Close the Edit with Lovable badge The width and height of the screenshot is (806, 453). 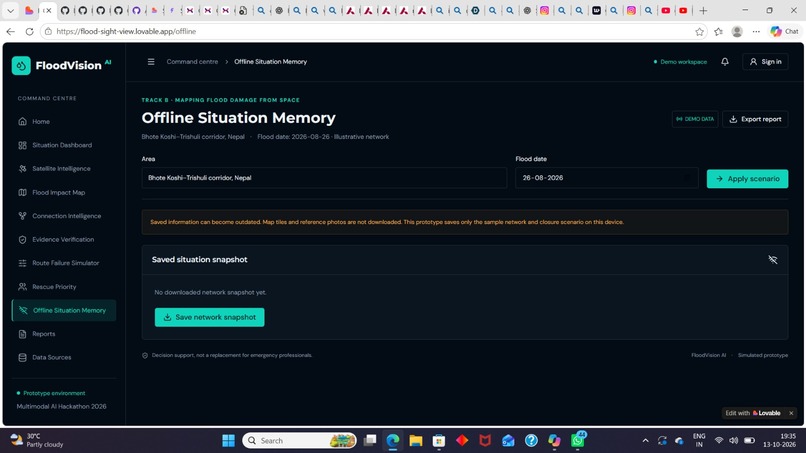792,413
